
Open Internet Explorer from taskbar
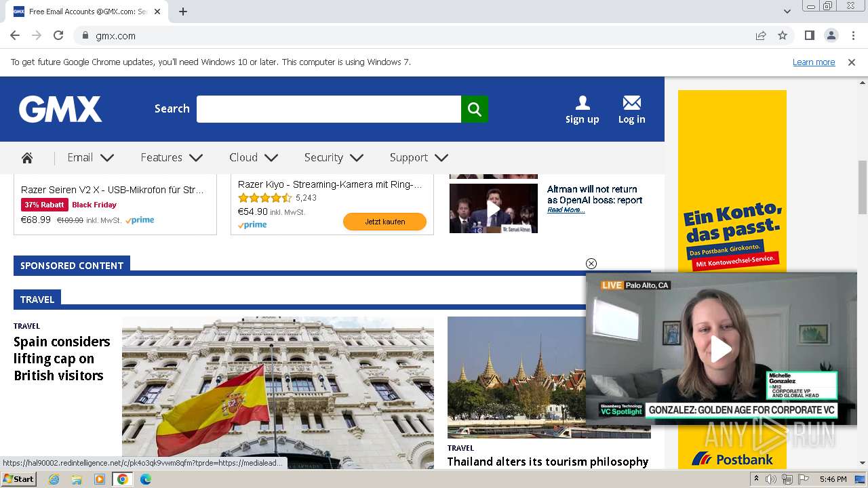(54, 479)
